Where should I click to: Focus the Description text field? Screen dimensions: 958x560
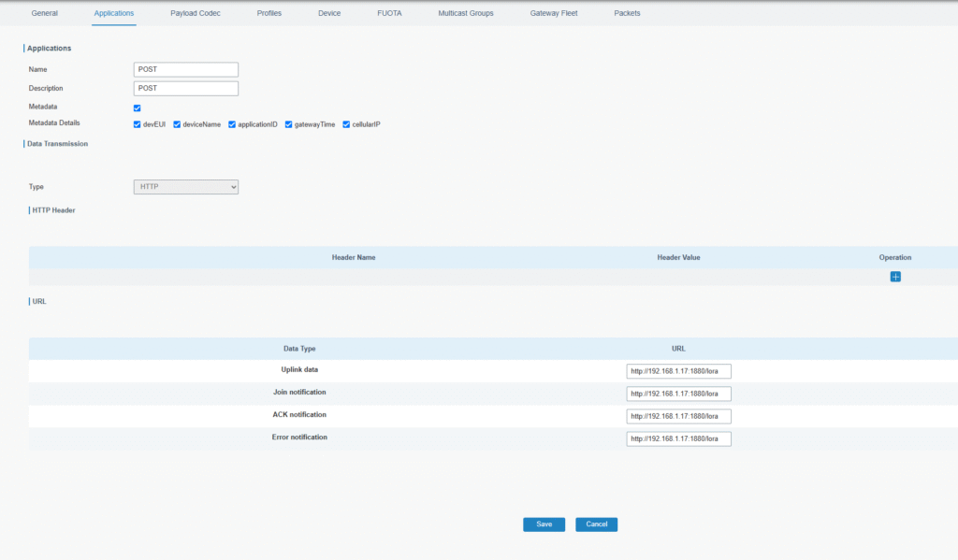[x=186, y=89]
